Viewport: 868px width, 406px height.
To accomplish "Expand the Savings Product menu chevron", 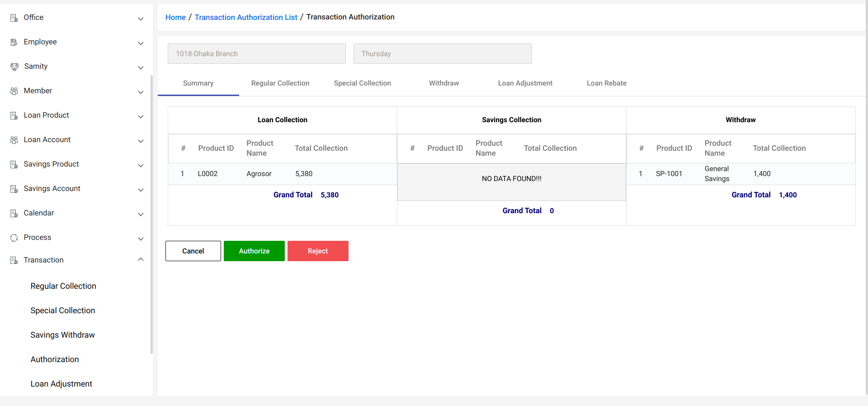I will coord(141,166).
